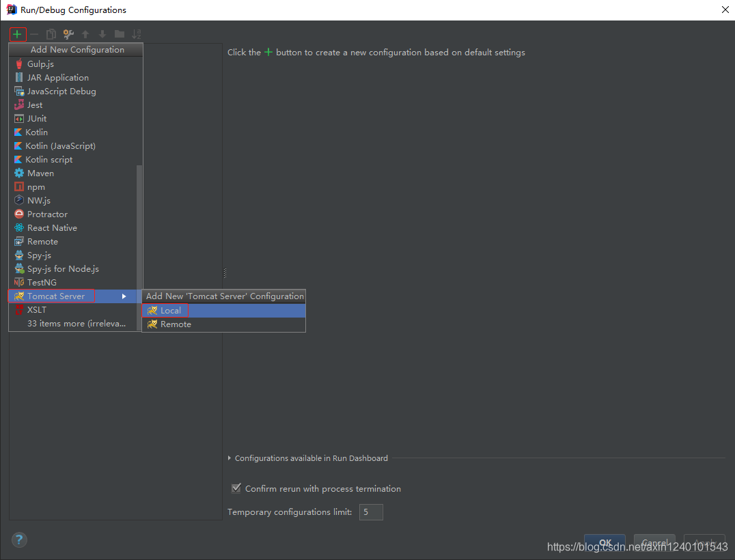Select Gulp.js from the configuration list

click(x=75, y=64)
